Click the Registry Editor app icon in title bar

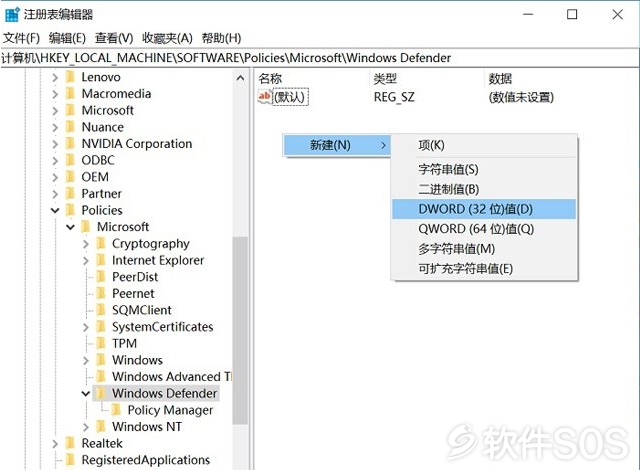tap(12, 15)
